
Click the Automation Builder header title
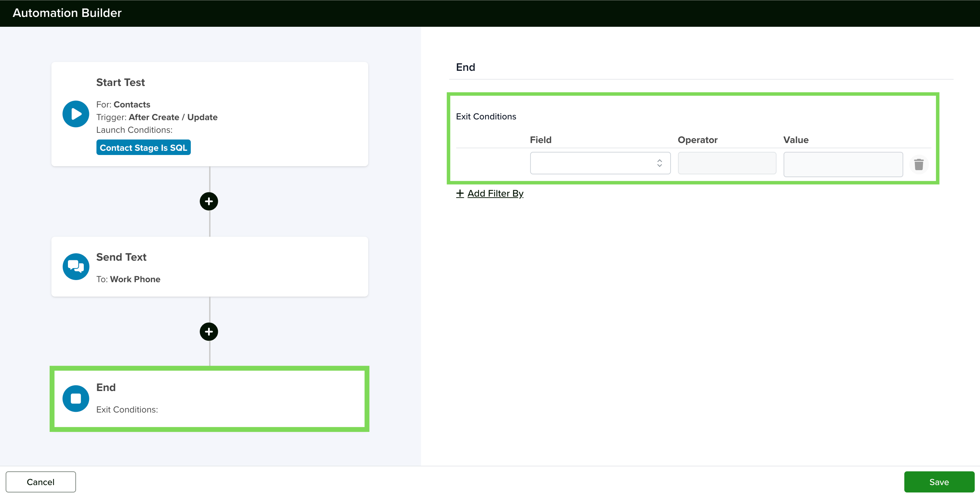point(67,13)
